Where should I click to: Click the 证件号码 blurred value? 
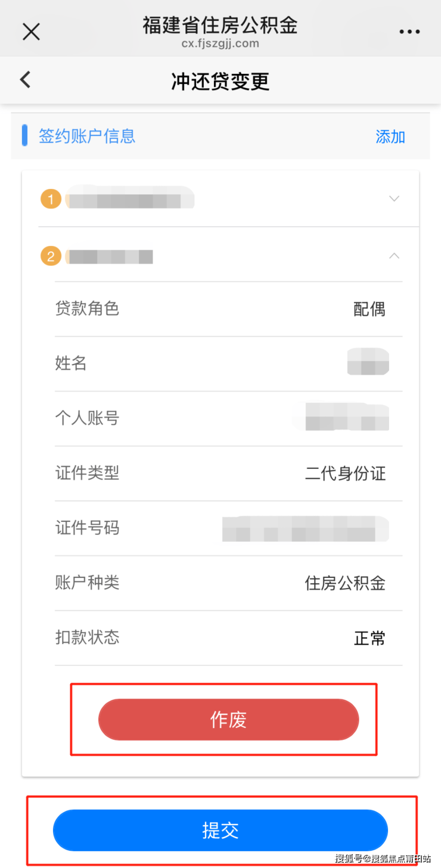pos(305,528)
